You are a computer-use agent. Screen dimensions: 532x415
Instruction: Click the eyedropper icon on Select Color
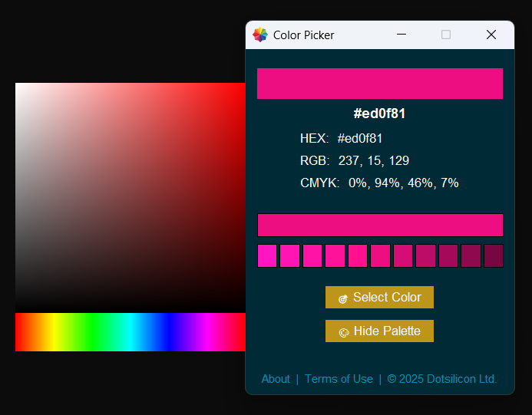click(343, 298)
